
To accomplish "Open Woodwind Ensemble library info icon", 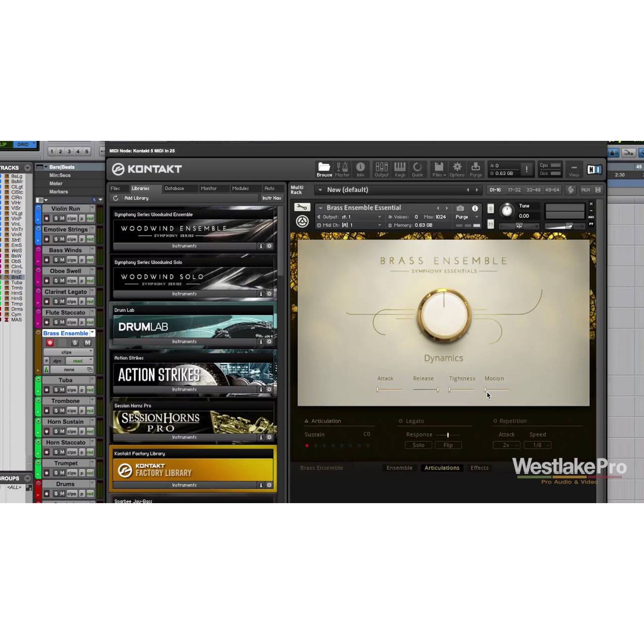I will tap(260, 246).
